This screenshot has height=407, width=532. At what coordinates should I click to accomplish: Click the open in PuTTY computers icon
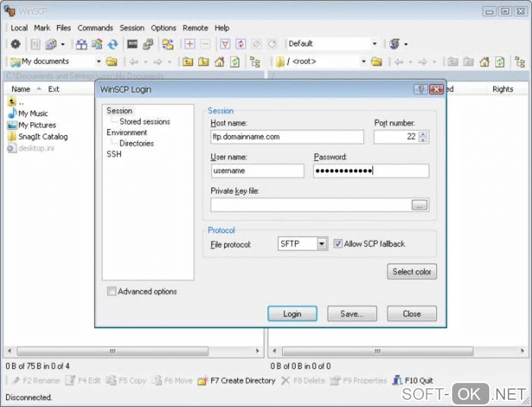(x=148, y=44)
